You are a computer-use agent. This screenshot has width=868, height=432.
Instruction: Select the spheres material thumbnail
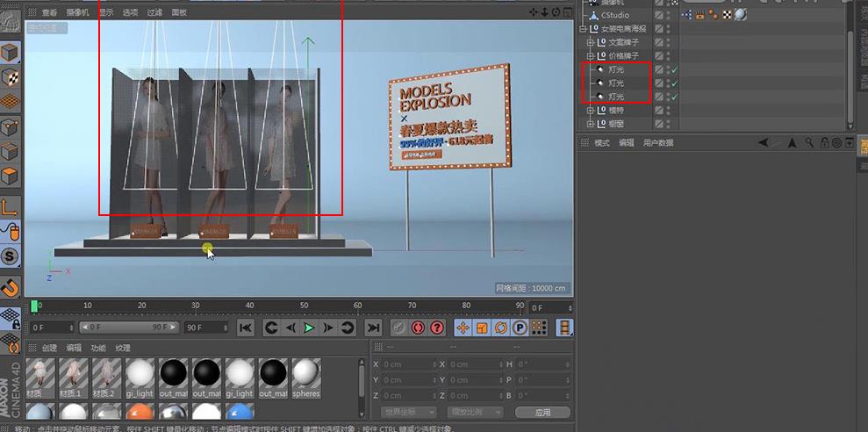[306, 378]
